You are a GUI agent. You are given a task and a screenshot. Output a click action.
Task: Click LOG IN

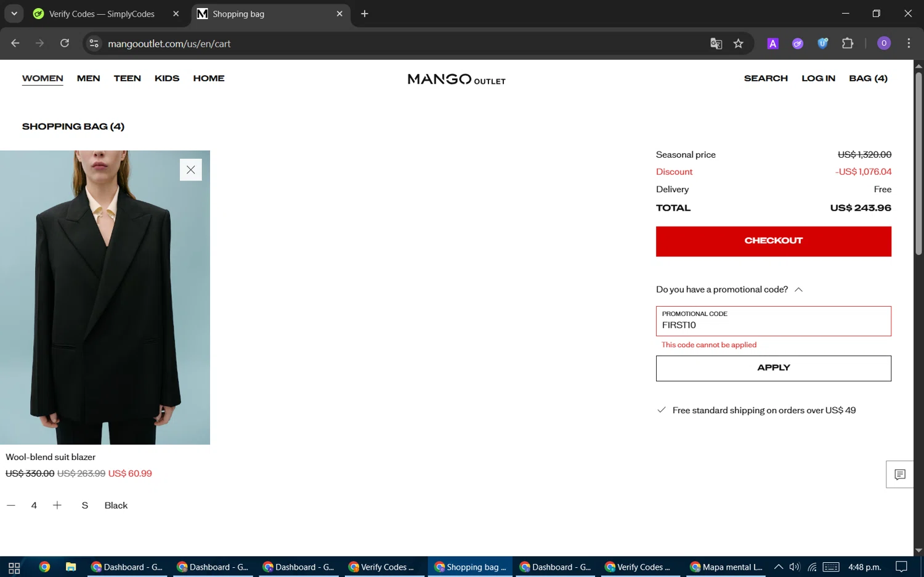(x=818, y=78)
